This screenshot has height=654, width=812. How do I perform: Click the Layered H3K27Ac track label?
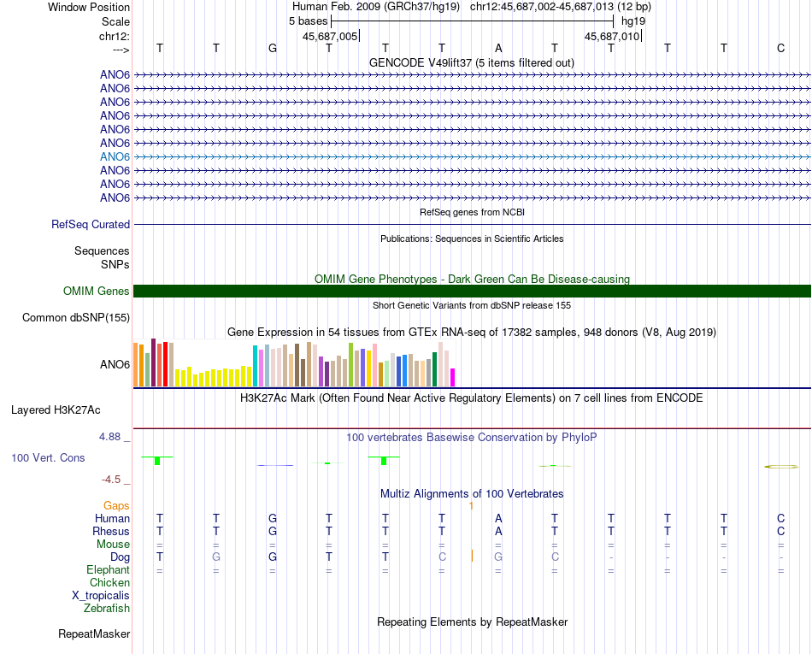(x=56, y=410)
